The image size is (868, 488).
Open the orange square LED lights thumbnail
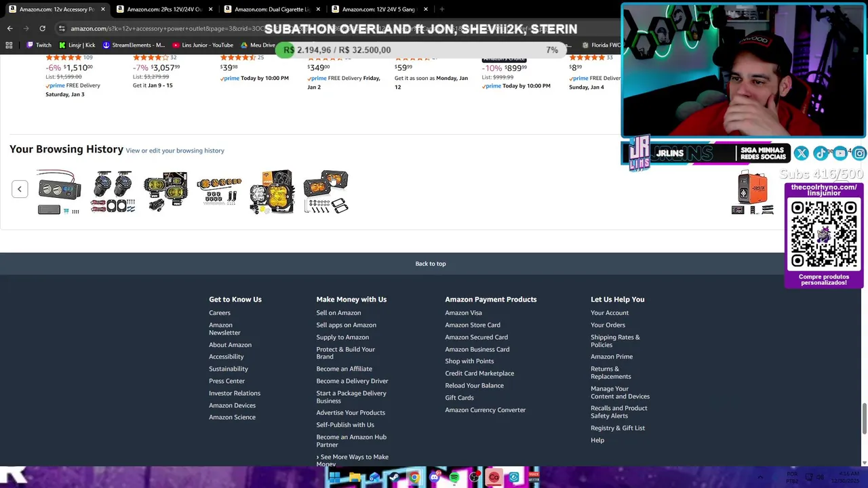tap(325, 192)
